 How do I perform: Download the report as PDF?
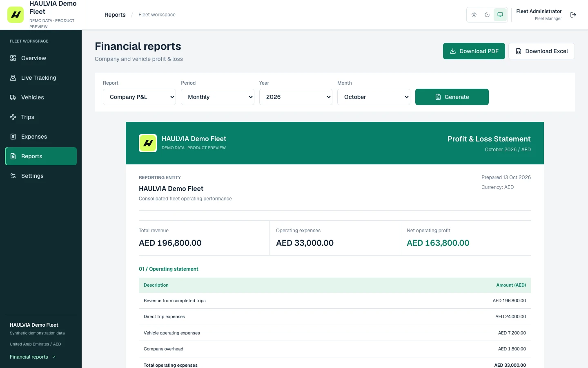pyautogui.click(x=474, y=51)
